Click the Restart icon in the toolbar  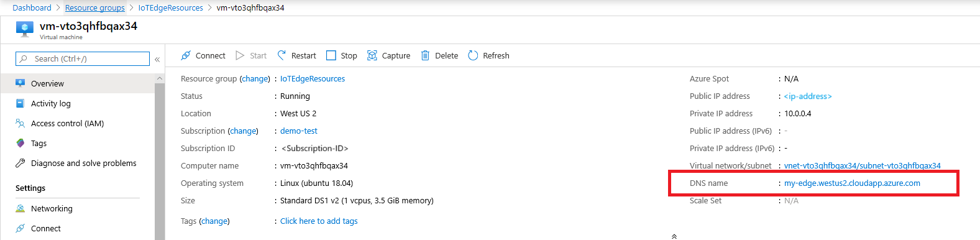[282, 55]
